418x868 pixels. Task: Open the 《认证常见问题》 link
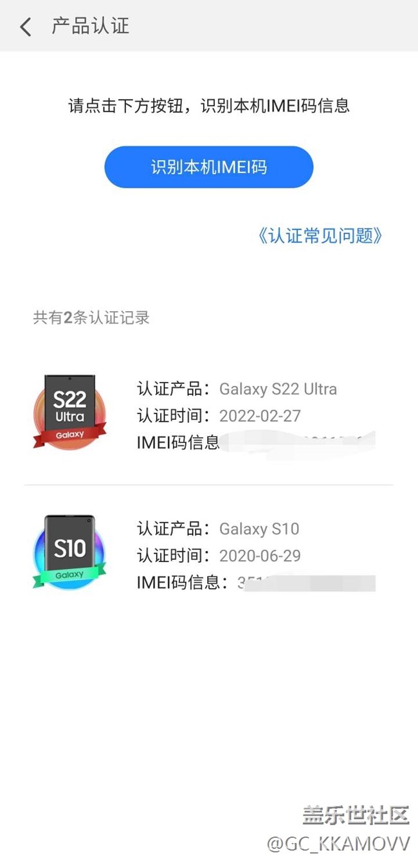coord(320,236)
